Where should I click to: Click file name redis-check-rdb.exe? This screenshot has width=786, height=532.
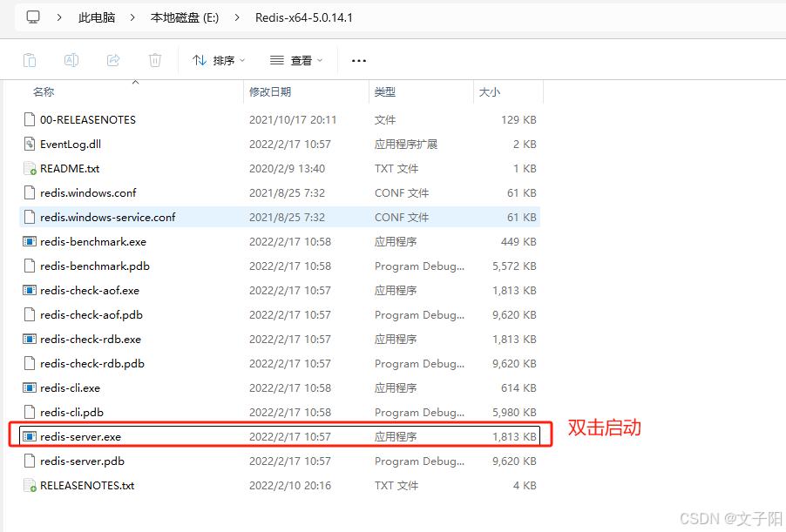(91, 339)
